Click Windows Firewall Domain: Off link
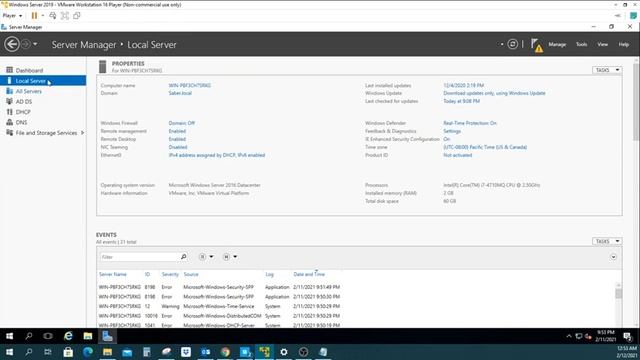Viewport: 640px width, 360px height. tap(182, 123)
